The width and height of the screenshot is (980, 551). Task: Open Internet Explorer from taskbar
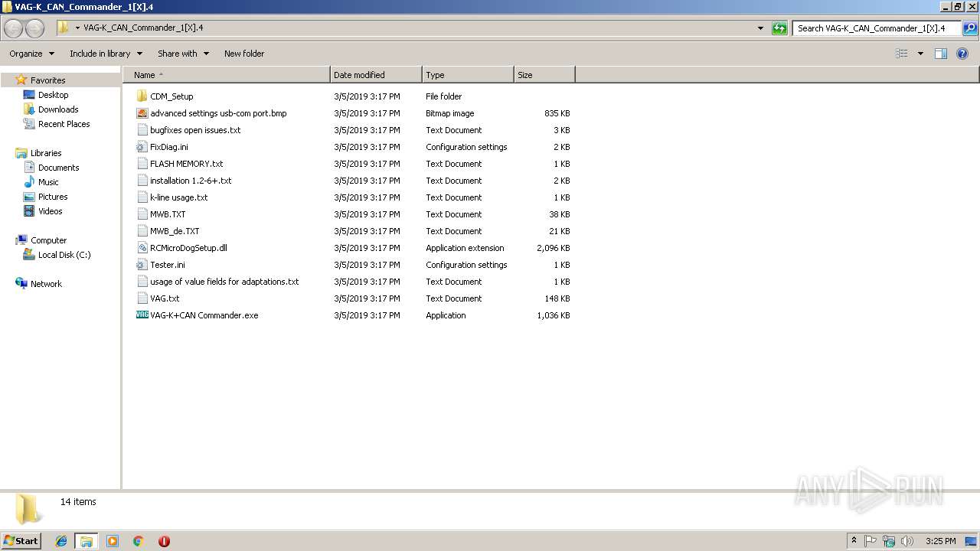(x=61, y=541)
